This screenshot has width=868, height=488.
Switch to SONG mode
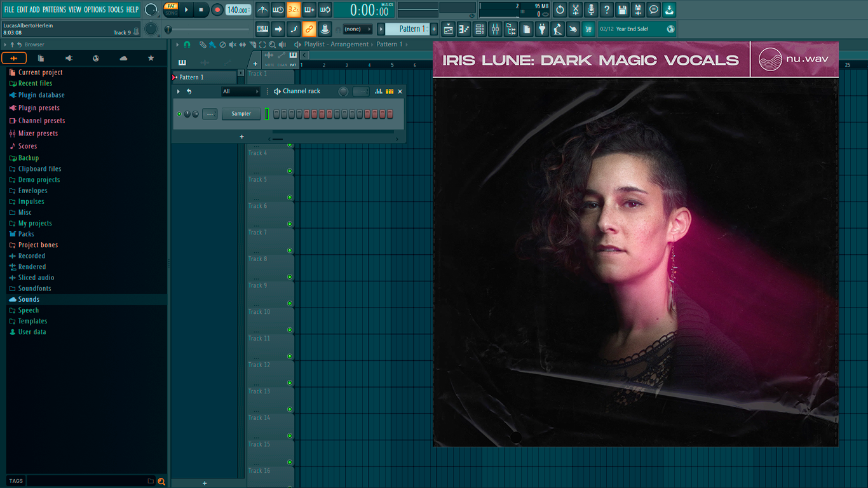point(171,13)
